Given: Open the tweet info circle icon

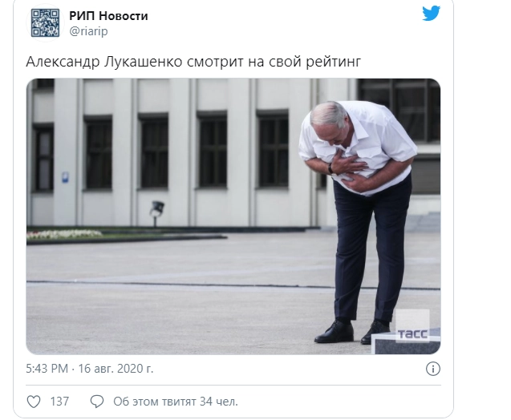Looking at the screenshot, I should [x=433, y=369].
